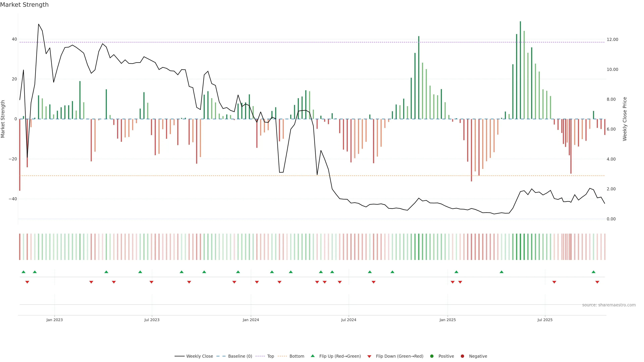Click the Positive green dot legend icon

432,356
